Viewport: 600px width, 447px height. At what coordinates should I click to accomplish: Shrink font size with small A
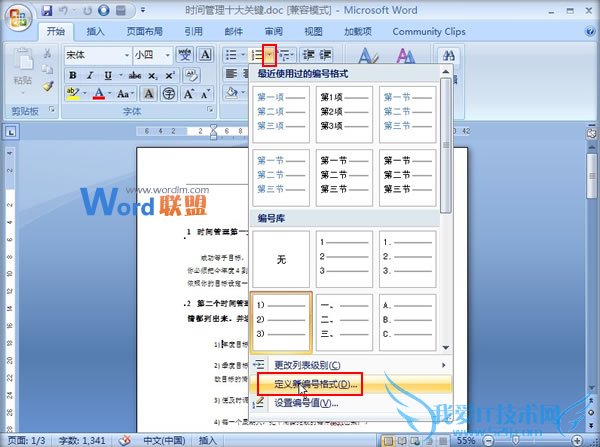pos(205,94)
